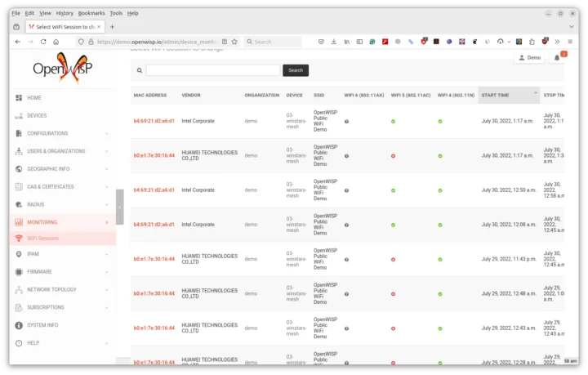This screenshot has width=588, height=375.
Task: Focus the WiFi session search field
Action: click(x=212, y=70)
